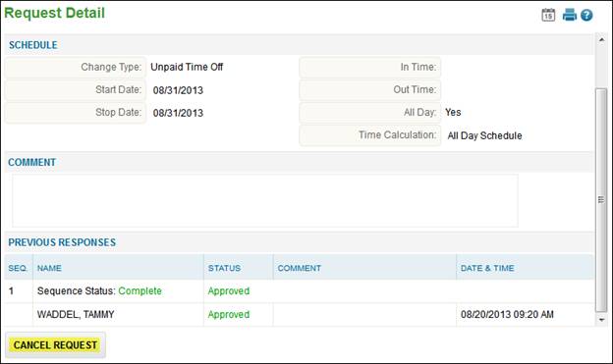Image resolution: width=613 pixels, height=364 pixels.
Task: Select the NAME column header
Action: click(49, 268)
